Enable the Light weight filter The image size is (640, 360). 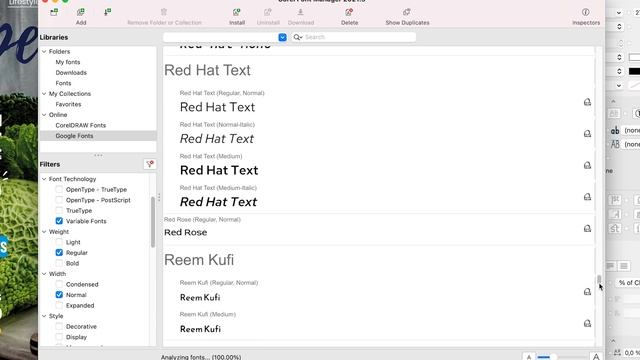click(59, 242)
